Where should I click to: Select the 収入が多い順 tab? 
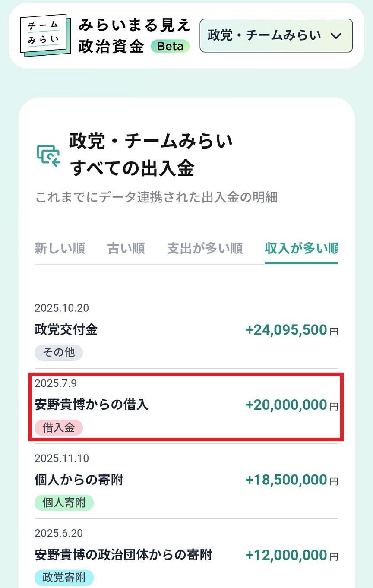(x=301, y=248)
